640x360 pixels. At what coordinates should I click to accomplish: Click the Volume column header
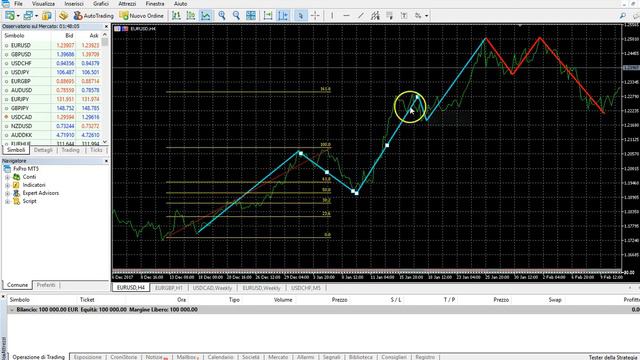click(x=283, y=300)
